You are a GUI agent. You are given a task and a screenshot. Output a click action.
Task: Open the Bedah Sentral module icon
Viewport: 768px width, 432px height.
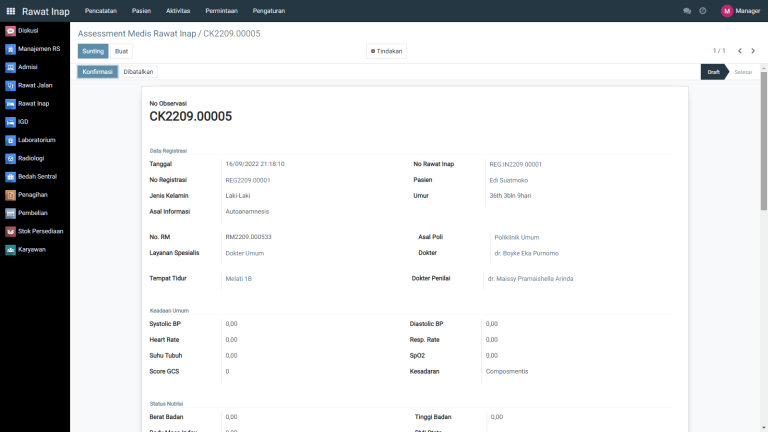pos(10,177)
